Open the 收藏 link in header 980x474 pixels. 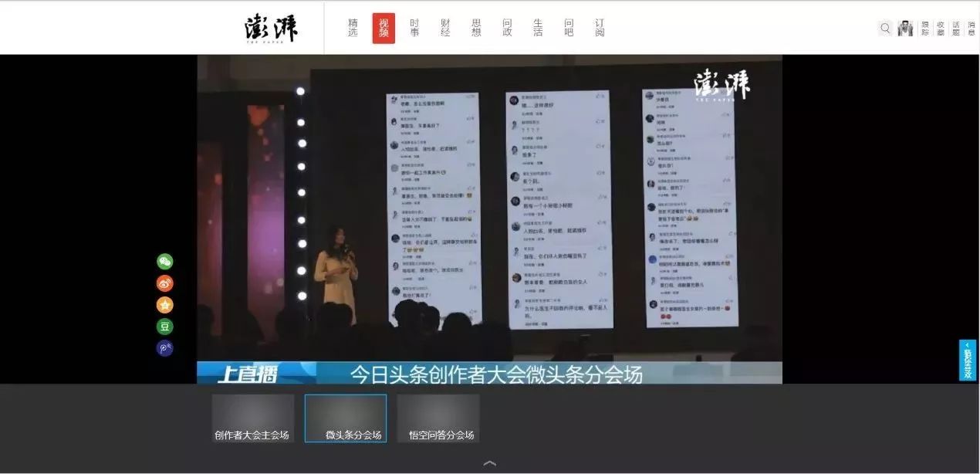941,29
